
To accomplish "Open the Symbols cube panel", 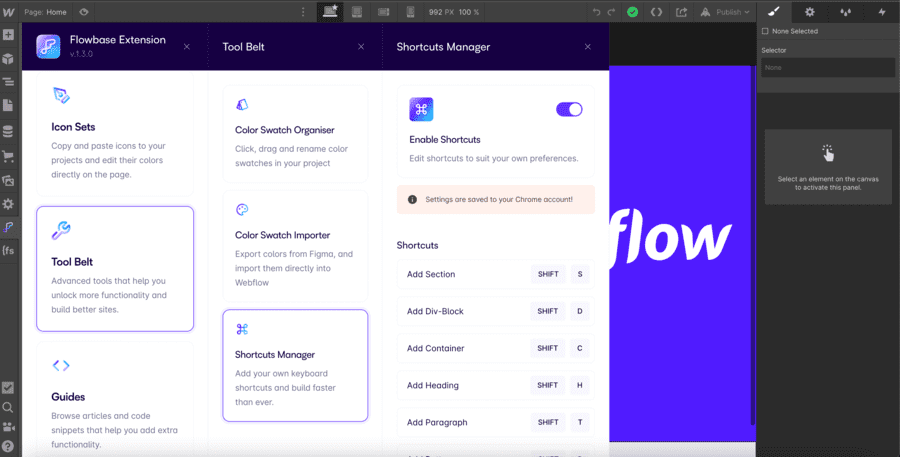I will pos(8,59).
